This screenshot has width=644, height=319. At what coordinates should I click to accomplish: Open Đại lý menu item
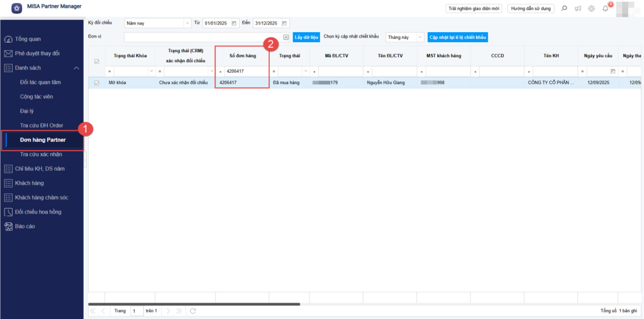(x=26, y=111)
